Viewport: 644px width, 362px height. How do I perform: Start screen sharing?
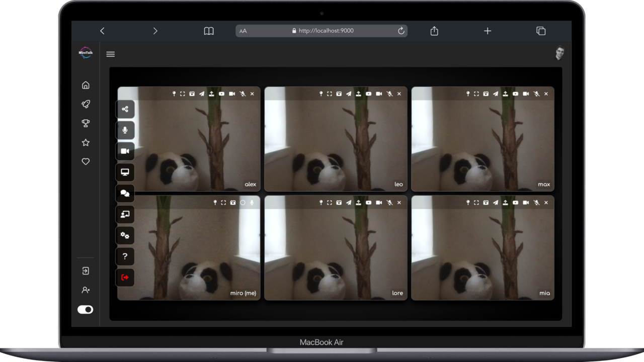(x=125, y=172)
